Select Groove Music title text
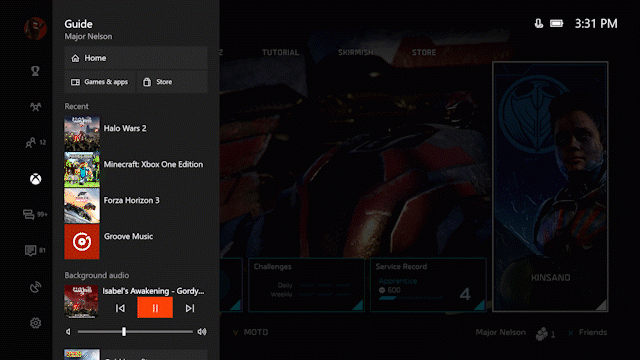 (x=128, y=236)
